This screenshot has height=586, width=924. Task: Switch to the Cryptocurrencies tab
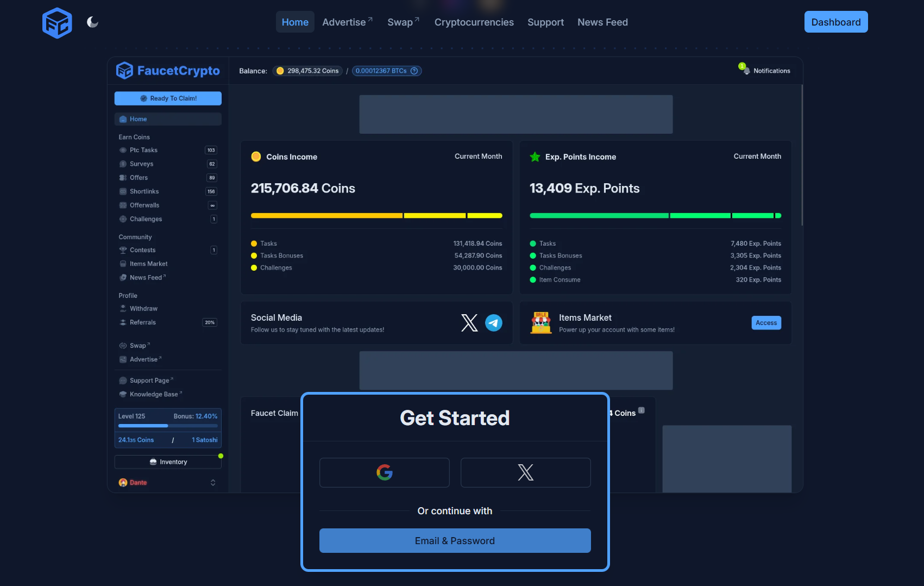(x=474, y=22)
